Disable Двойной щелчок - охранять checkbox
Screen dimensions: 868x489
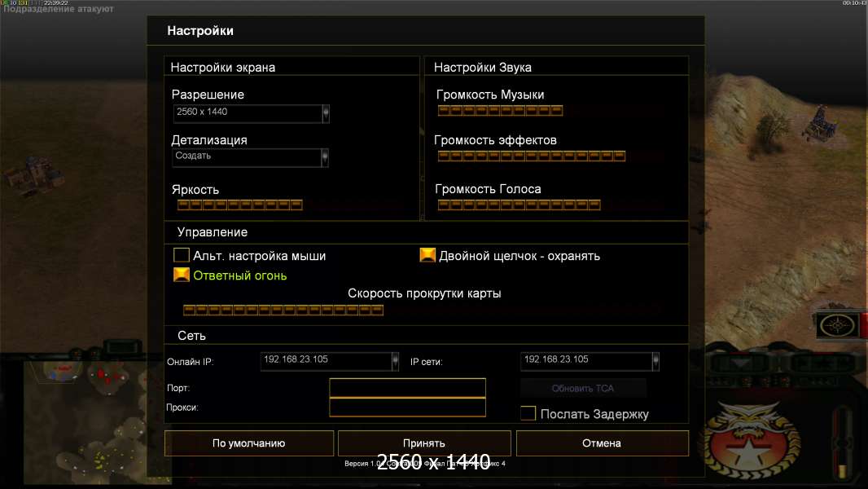point(427,255)
